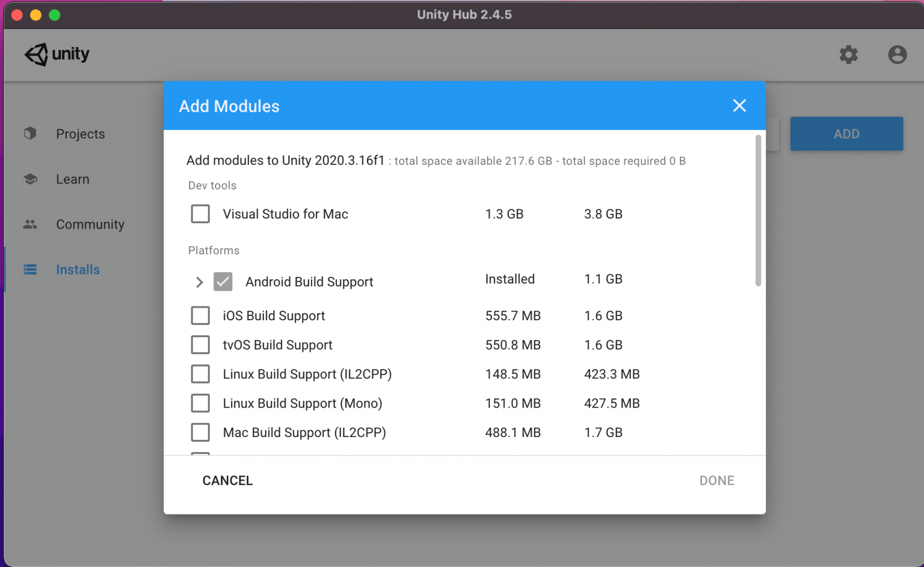Viewport: 924px width, 567px height.
Task: Open the account profile icon
Action: (897, 55)
